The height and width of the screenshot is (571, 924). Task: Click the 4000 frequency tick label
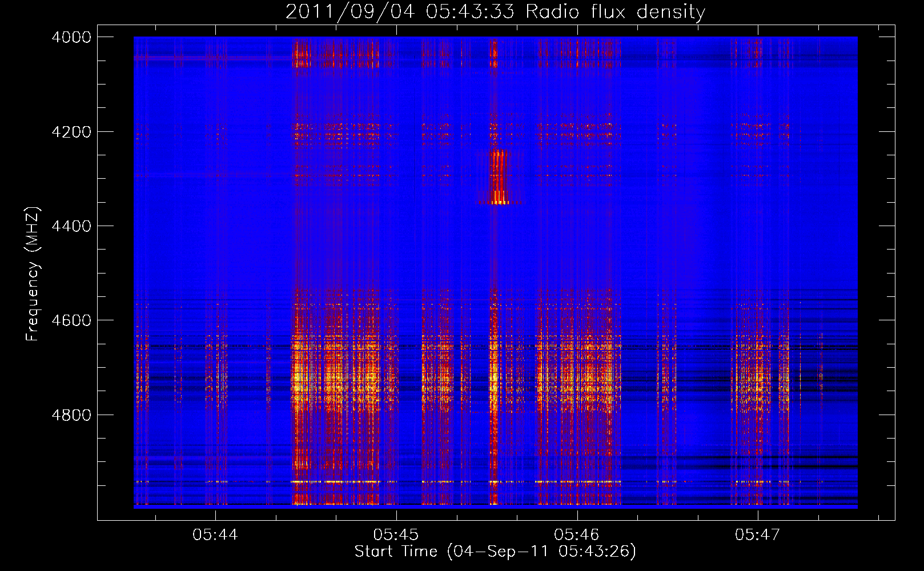pyautogui.click(x=71, y=37)
